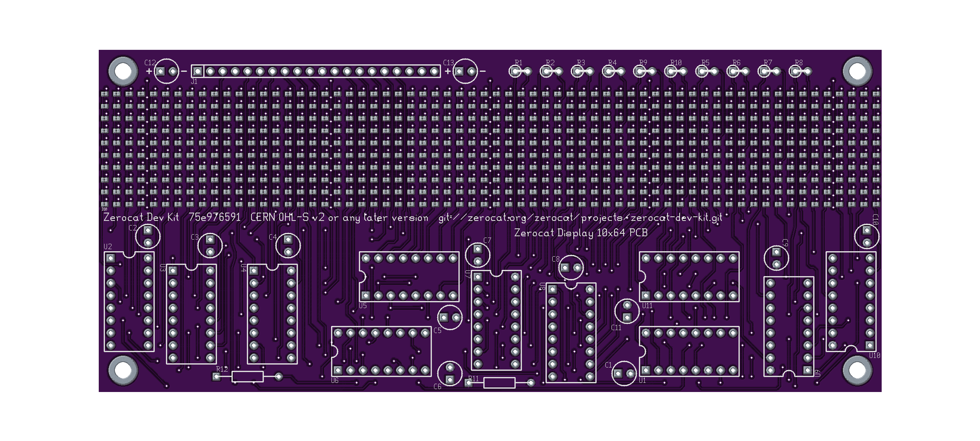Click the U6 chip label

click(x=335, y=380)
